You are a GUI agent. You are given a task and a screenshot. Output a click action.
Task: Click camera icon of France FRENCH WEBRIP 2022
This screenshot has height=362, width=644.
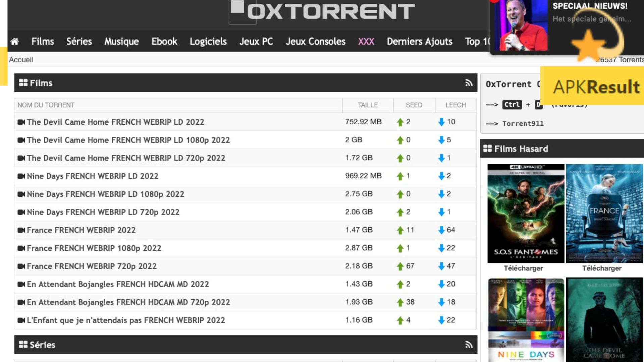point(21,230)
